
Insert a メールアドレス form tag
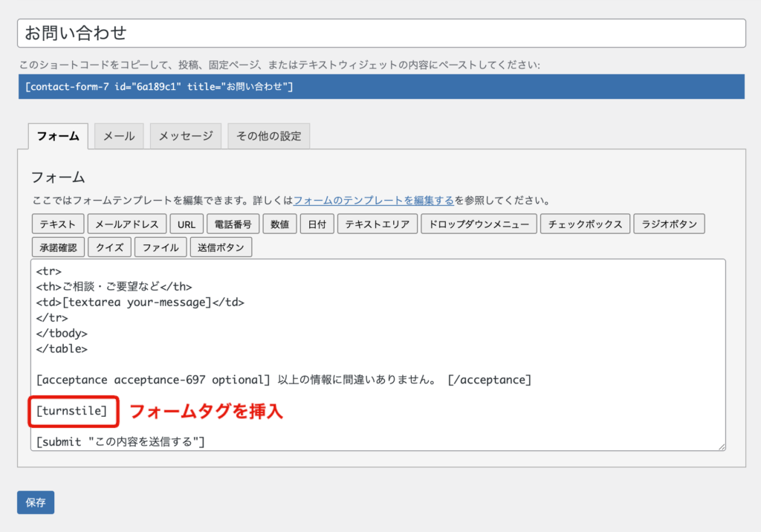tap(127, 224)
